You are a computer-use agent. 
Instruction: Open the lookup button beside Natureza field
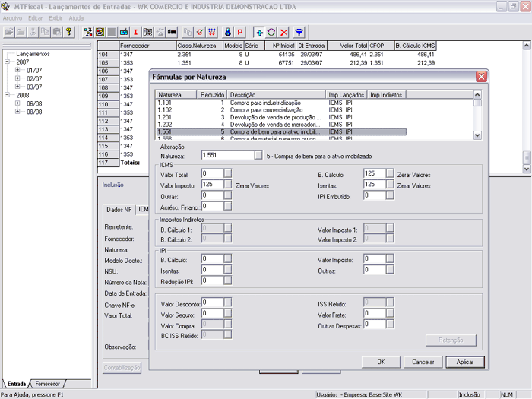coord(258,155)
